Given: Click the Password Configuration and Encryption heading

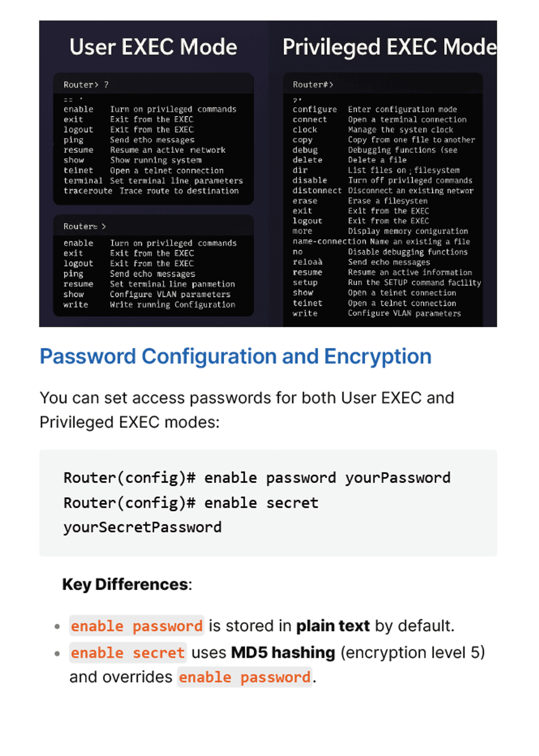Looking at the screenshot, I should [x=235, y=356].
